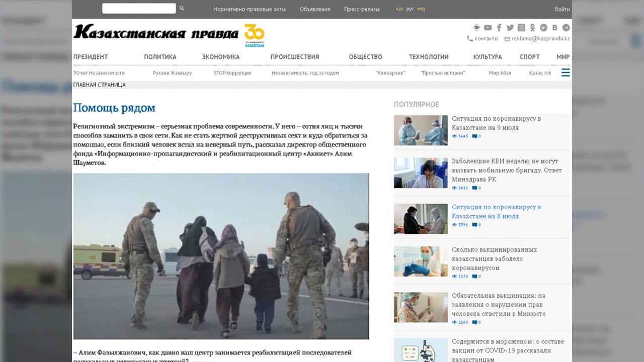Click the search magnifier icon

coord(182,9)
